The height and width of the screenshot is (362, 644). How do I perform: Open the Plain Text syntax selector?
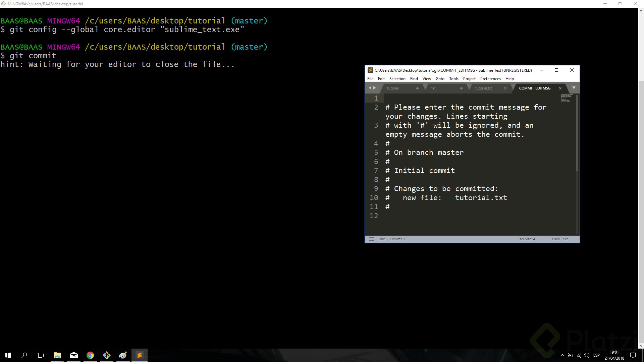[x=560, y=239]
